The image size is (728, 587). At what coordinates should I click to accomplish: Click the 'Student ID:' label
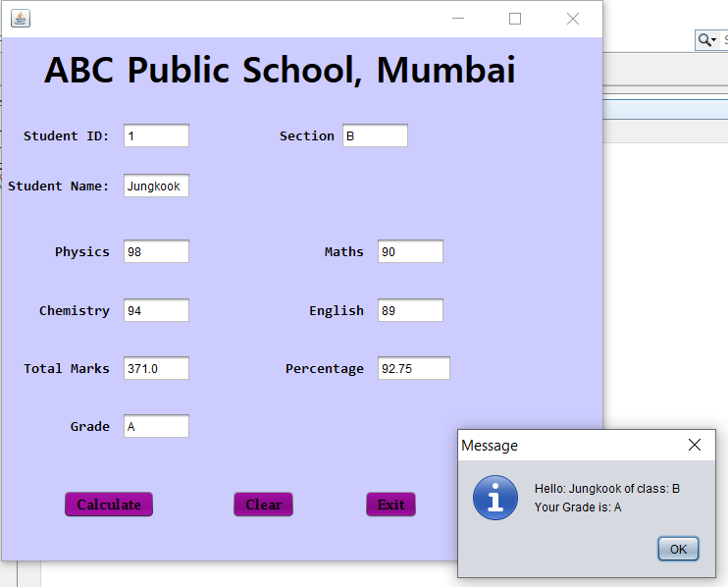coord(67,136)
